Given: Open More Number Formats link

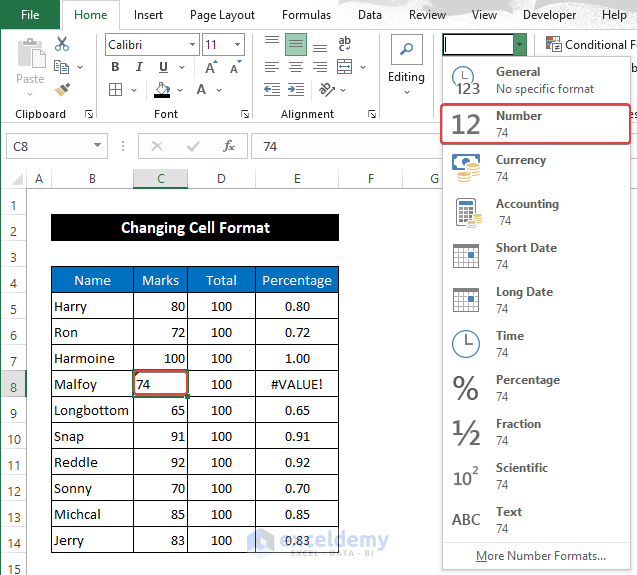Looking at the screenshot, I should pyautogui.click(x=540, y=555).
